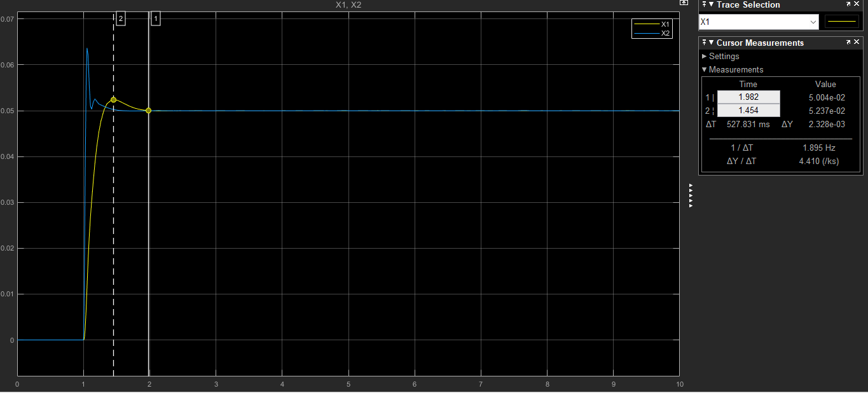Image resolution: width=868 pixels, height=393 pixels.
Task: Click the side panel splitter handle
Action: (x=691, y=196)
